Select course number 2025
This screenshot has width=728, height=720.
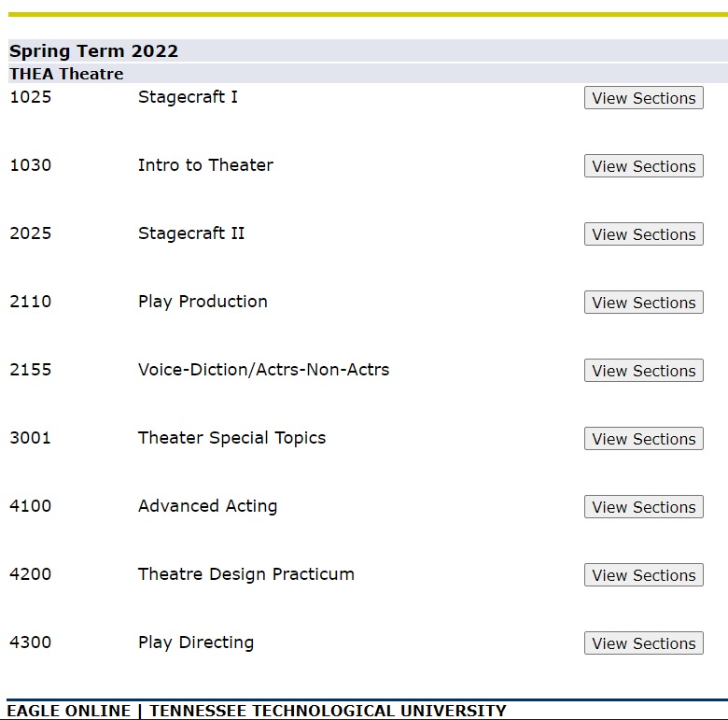[31, 233]
